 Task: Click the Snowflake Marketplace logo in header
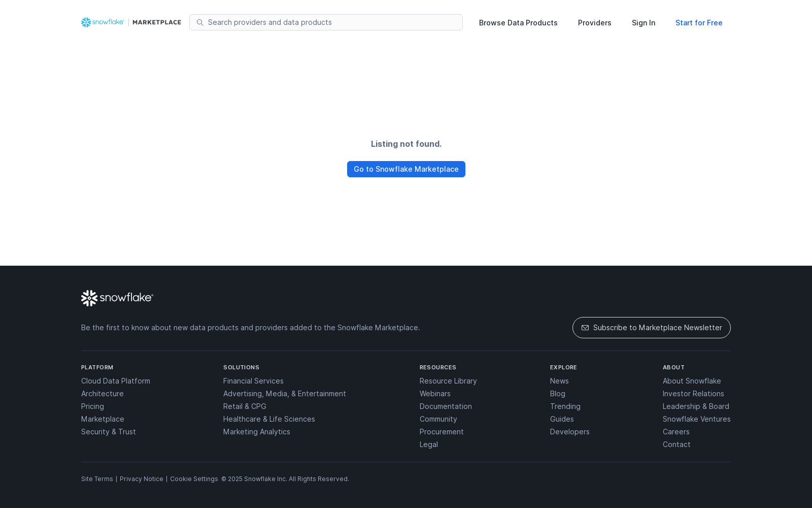pyautogui.click(x=131, y=22)
